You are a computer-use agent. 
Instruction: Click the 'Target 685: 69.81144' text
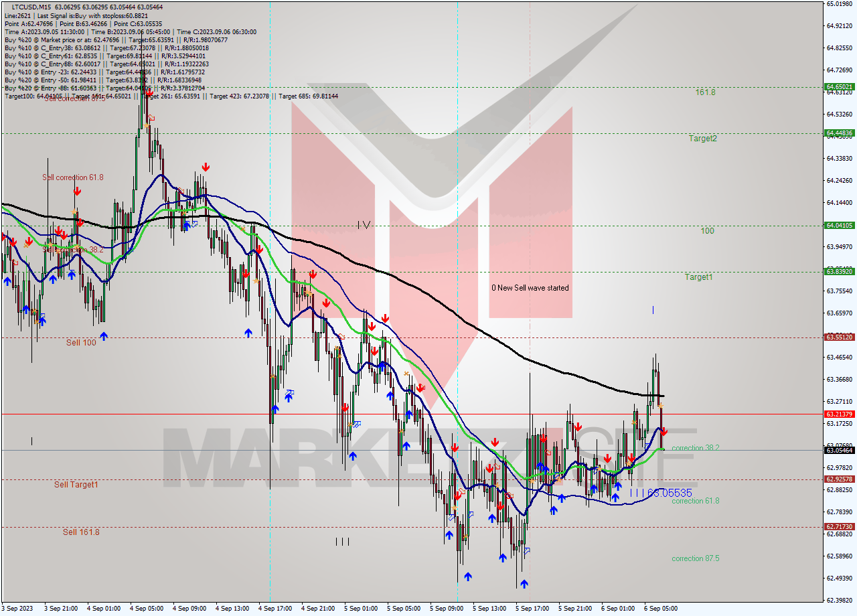(308, 96)
